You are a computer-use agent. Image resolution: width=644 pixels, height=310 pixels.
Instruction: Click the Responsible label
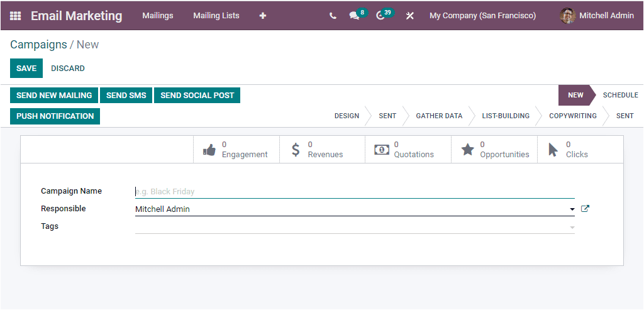[x=64, y=209]
